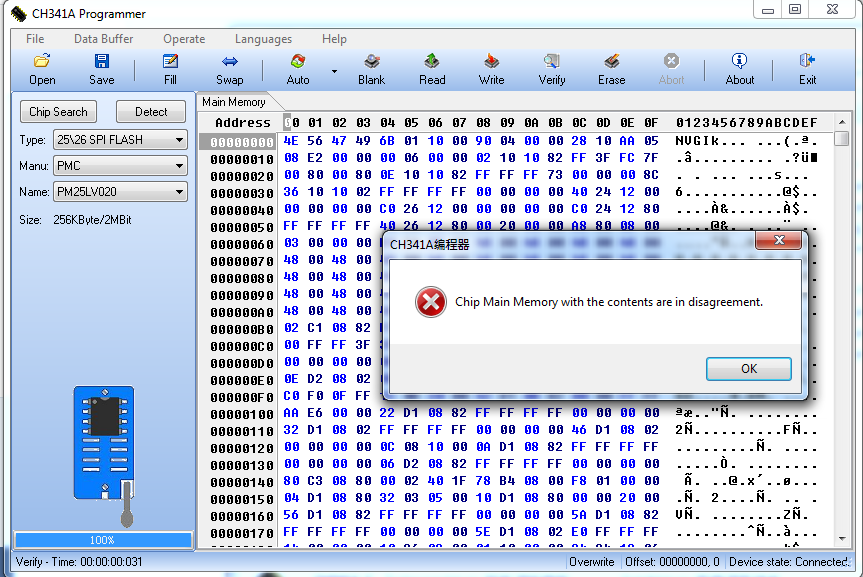Click the hex view scroll up arrow
Screen dimensions: 863x577
tap(842, 122)
